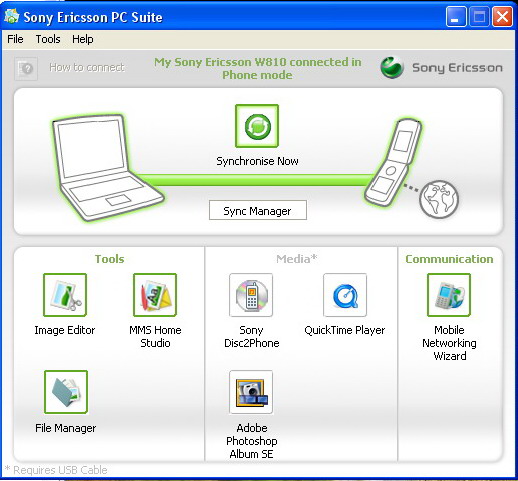Launch MMS Home Studio

coord(155,295)
